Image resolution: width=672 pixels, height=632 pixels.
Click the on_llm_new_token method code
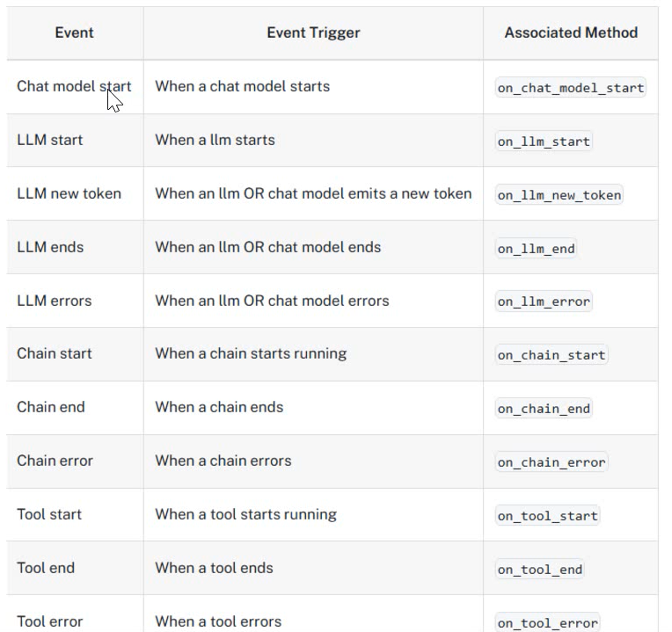coord(559,195)
